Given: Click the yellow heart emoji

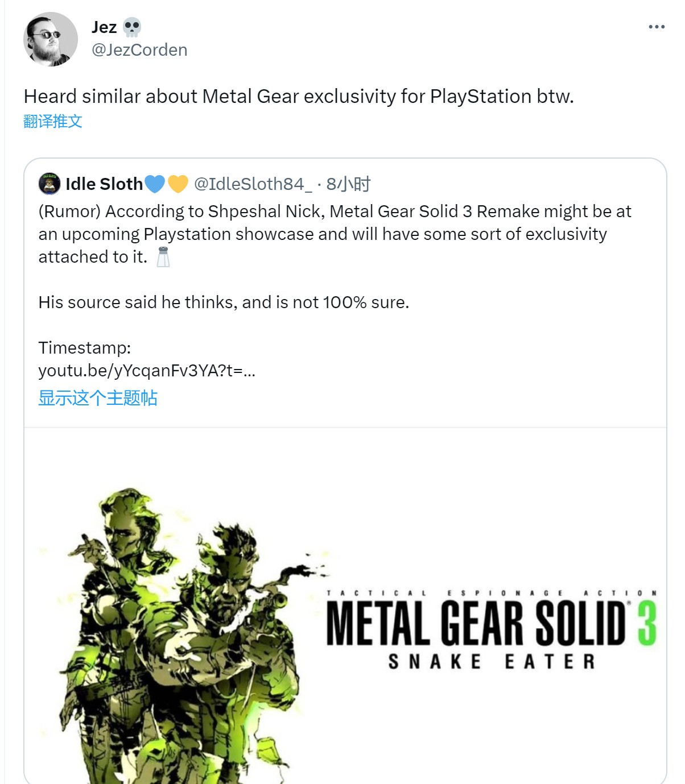Looking at the screenshot, I should tap(178, 184).
